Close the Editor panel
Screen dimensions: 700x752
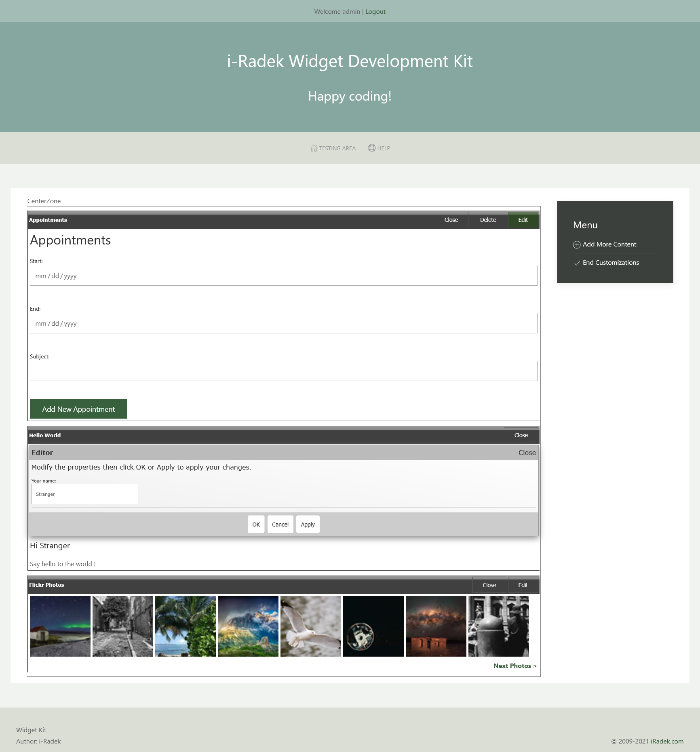[x=527, y=453]
